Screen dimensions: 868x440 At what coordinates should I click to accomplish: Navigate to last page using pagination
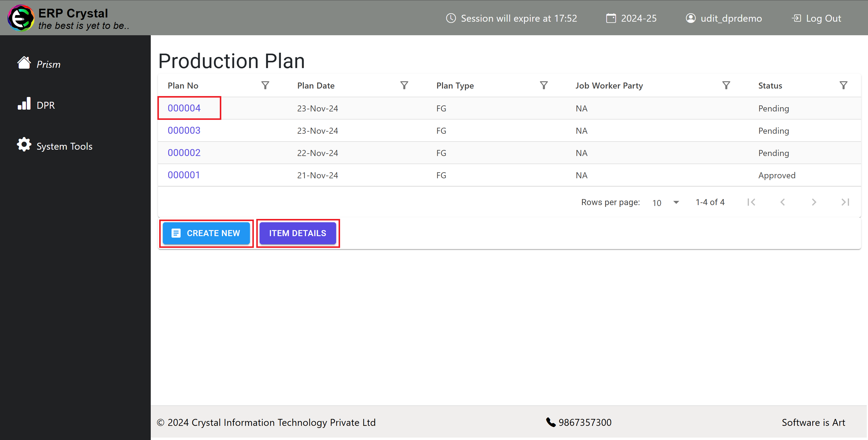pyautogui.click(x=848, y=203)
